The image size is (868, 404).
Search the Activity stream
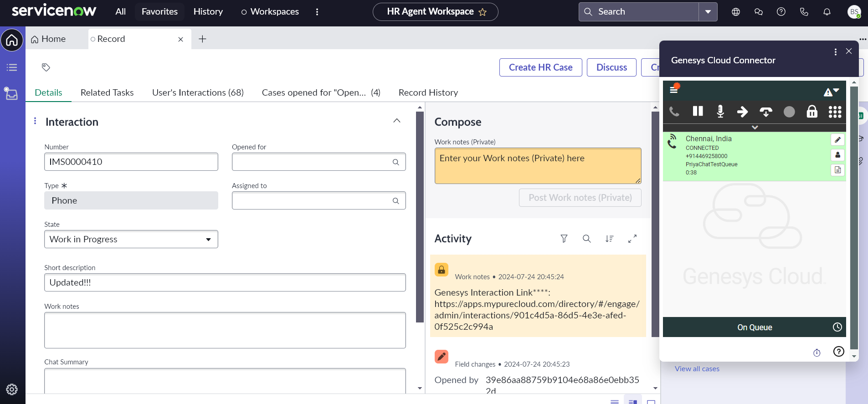point(587,239)
